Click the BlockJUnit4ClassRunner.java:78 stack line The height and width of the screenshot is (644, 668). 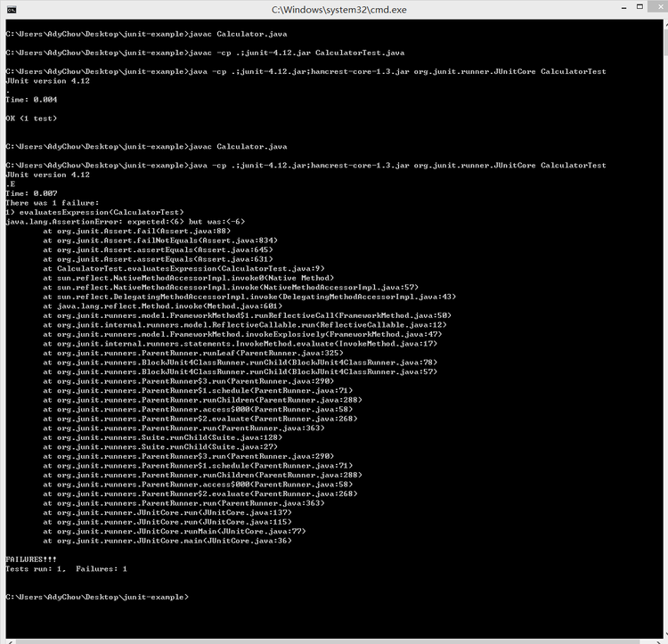(240, 362)
